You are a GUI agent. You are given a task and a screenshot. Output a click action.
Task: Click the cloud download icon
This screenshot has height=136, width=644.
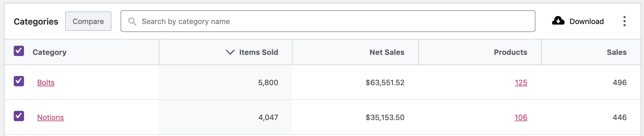(x=558, y=21)
